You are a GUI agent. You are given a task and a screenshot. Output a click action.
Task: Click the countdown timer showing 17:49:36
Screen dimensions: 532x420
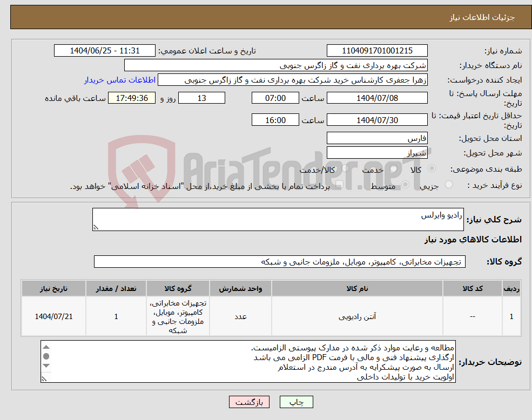click(x=132, y=98)
